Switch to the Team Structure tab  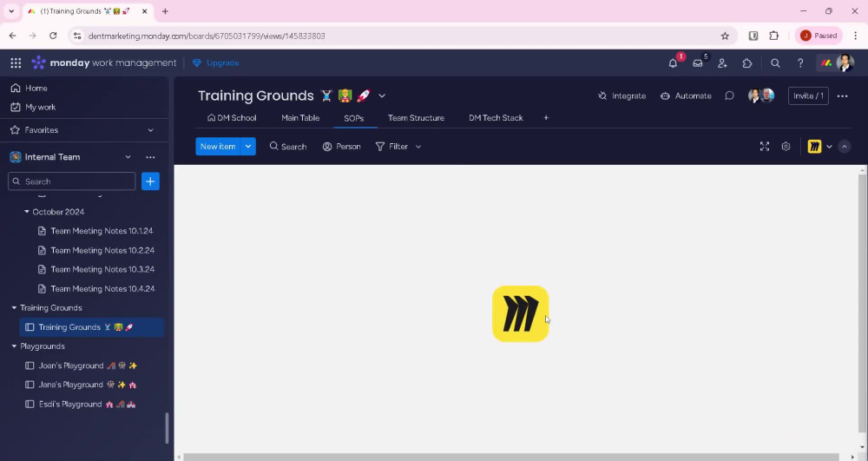pos(416,118)
